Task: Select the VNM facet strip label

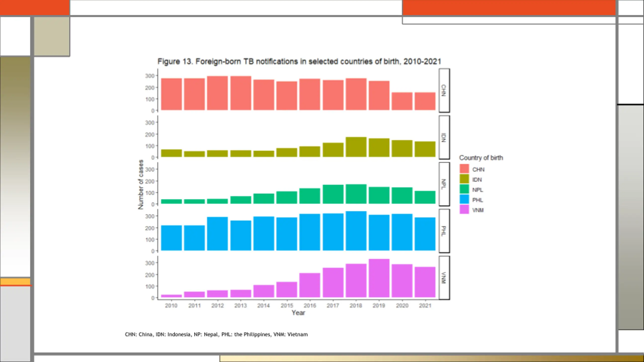Action: [x=444, y=278]
